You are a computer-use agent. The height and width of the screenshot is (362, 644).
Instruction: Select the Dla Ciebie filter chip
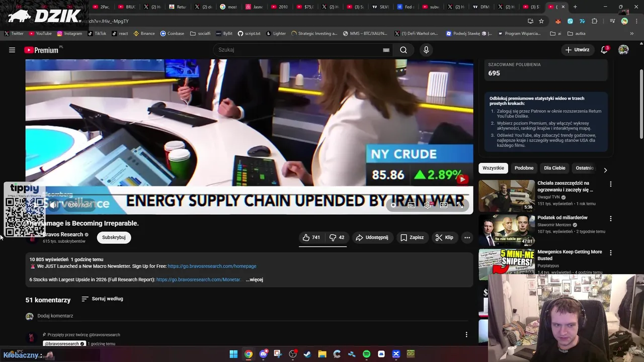[x=554, y=168]
